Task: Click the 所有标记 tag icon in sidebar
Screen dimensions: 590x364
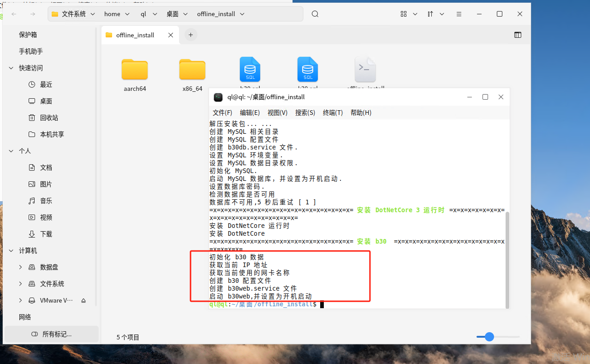Action: [34, 334]
